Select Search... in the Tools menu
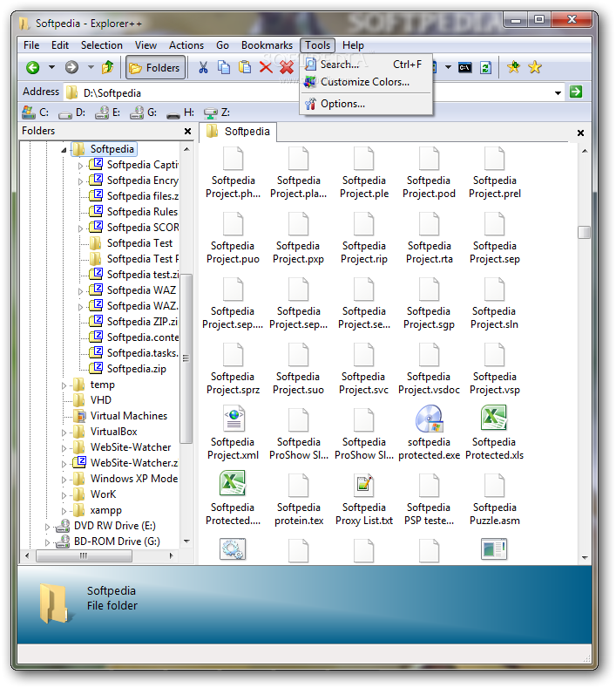This screenshot has width=616, height=688. 366,65
